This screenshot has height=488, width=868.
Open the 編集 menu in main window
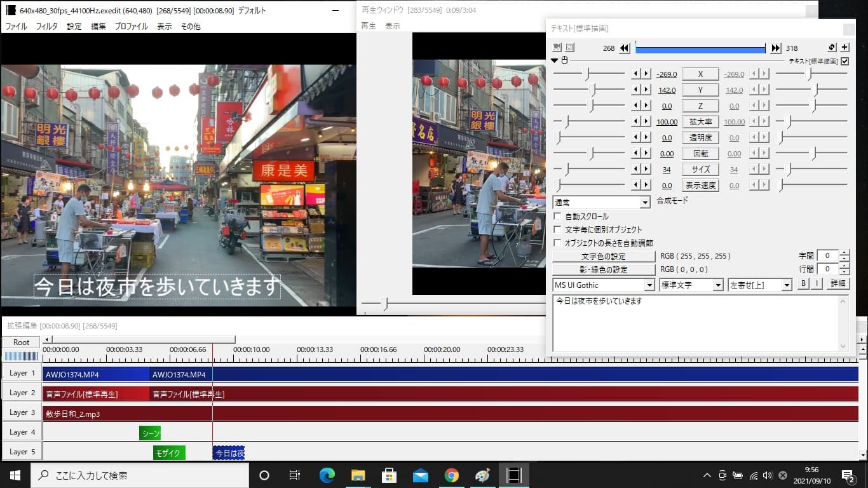pyautogui.click(x=98, y=27)
